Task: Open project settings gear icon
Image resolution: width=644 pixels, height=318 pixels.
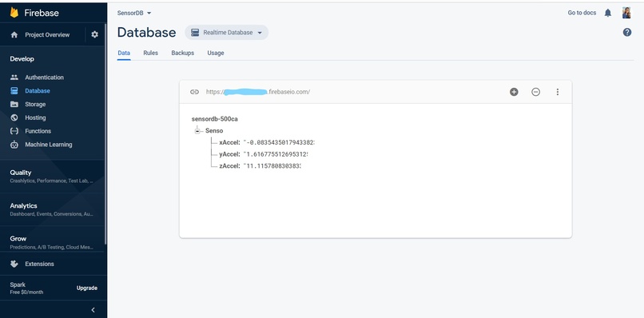Action: (x=94, y=34)
